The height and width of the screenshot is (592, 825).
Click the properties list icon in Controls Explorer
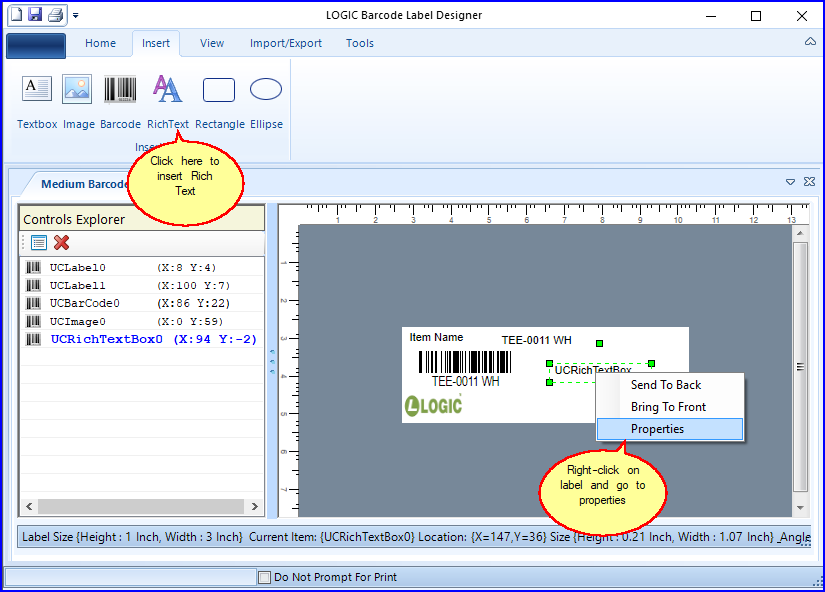tap(39, 243)
